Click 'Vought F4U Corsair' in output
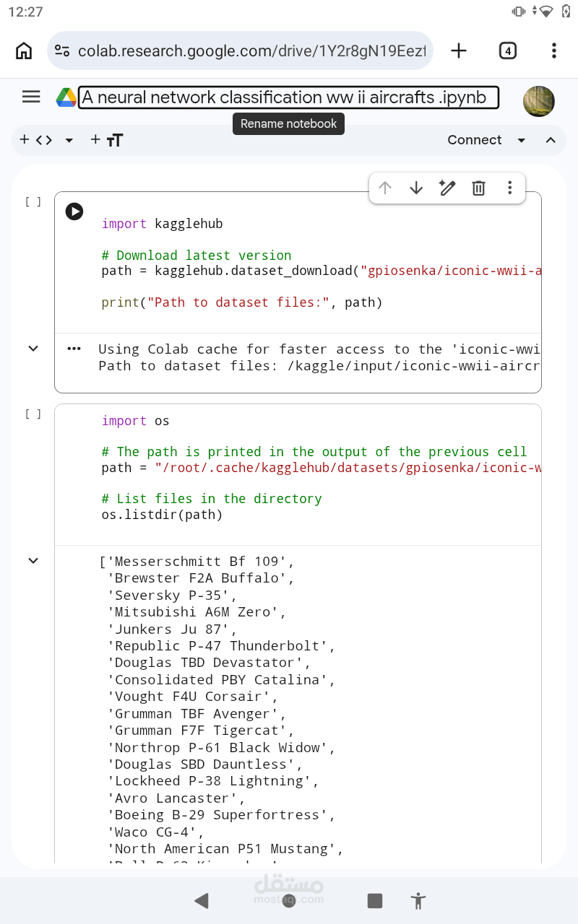 192,697
